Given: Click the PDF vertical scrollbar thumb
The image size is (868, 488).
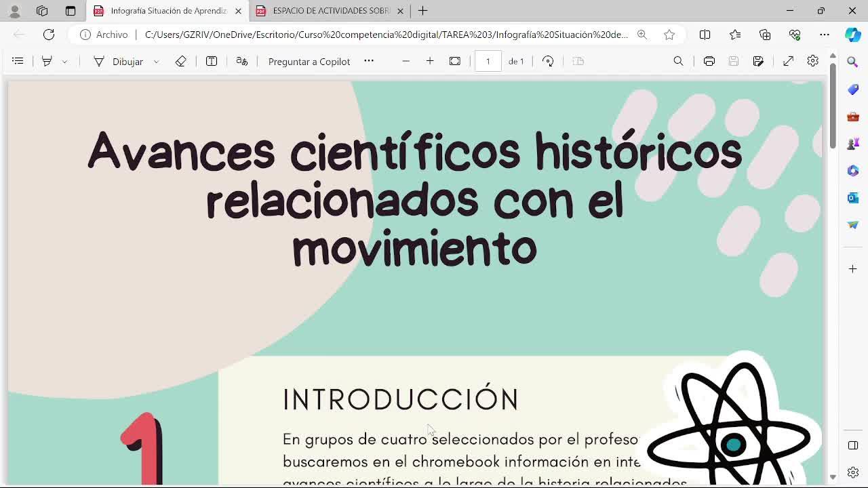Looking at the screenshot, I should tap(833, 106).
